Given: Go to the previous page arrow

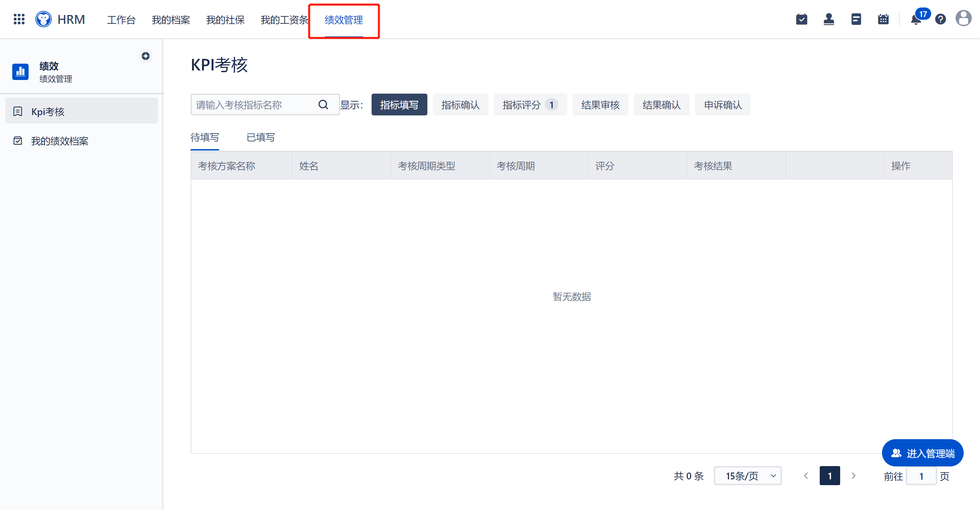Looking at the screenshot, I should pos(806,476).
